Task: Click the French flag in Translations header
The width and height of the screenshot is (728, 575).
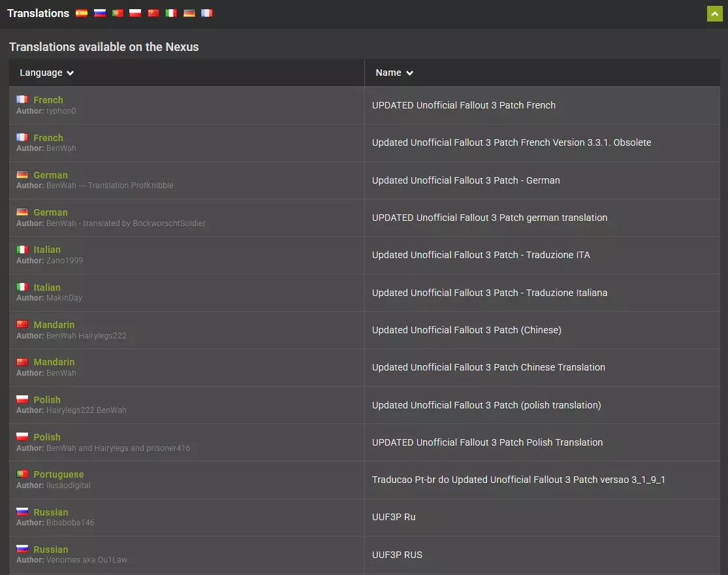Action: (x=206, y=13)
